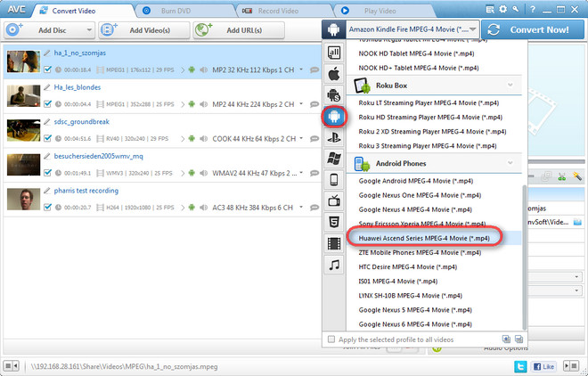The image size is (588, 376).
Task: Select the HTML5 formats category icon
Action: (x=334, y=222)
